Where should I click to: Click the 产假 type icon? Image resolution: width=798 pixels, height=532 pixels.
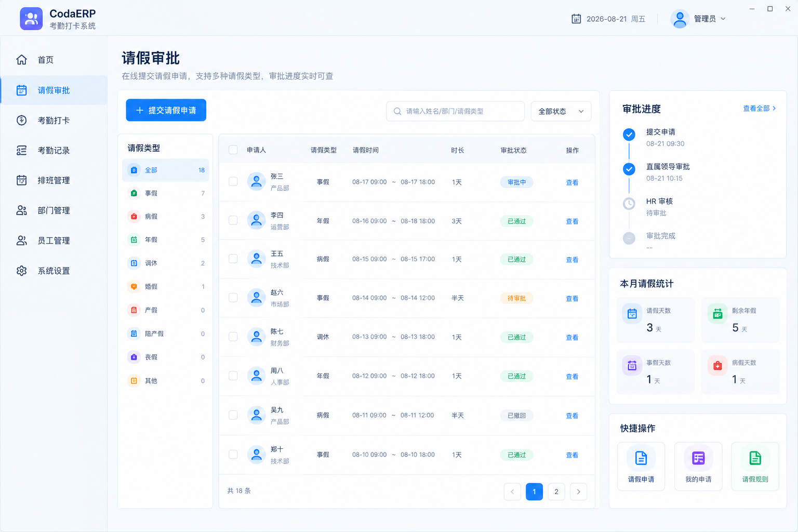(x=134, y=310)
